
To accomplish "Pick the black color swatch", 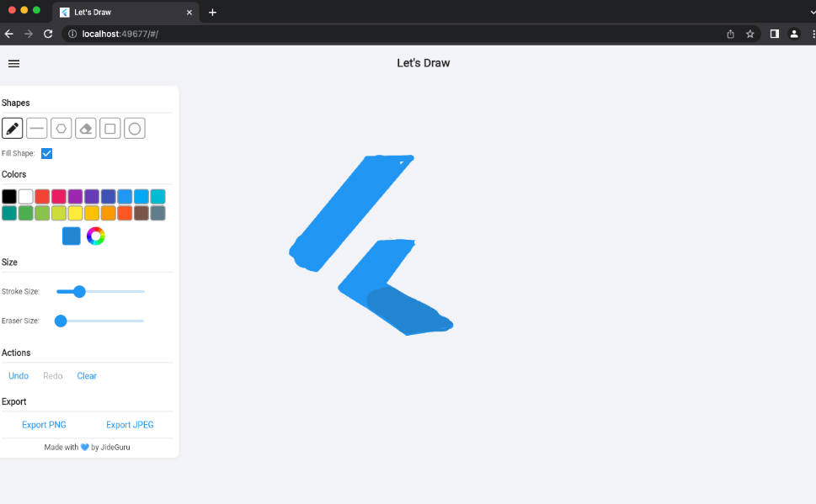I will [9, 197].
